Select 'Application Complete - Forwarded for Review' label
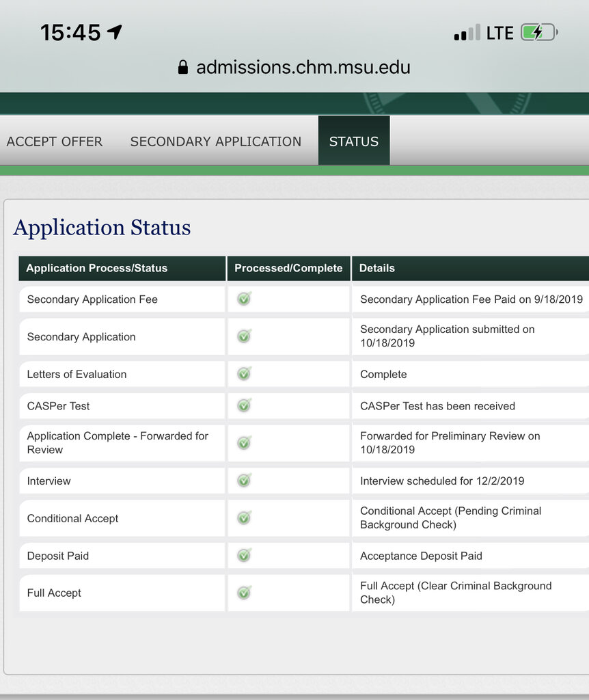 tap(118, 443)
